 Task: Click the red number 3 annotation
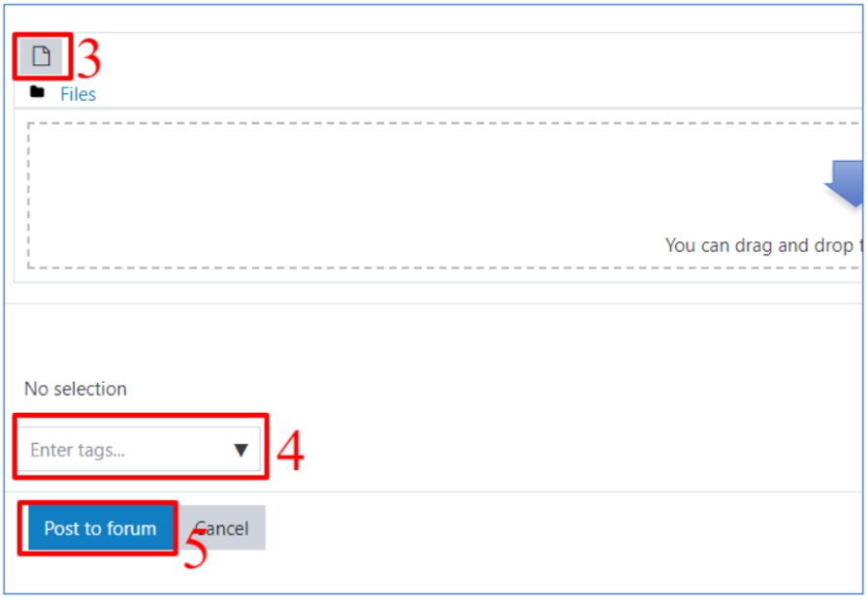point(88,60)
